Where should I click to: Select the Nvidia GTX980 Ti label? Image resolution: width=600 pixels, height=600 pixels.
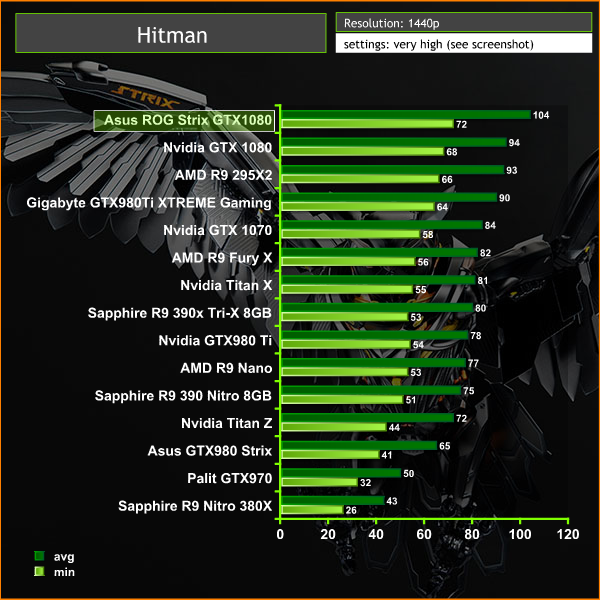click(x=215, y=341)
